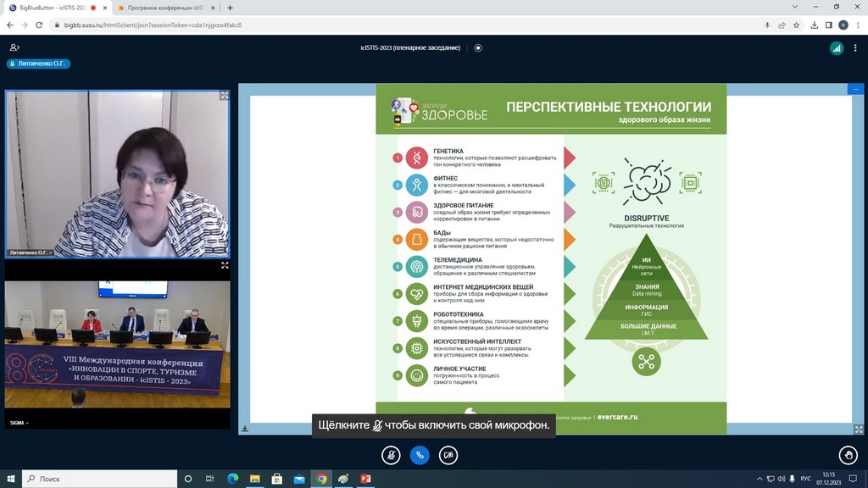868x488 pixels.
Task: Open PowerPoint from the Windows taskbar
Action: click(366, 479)
